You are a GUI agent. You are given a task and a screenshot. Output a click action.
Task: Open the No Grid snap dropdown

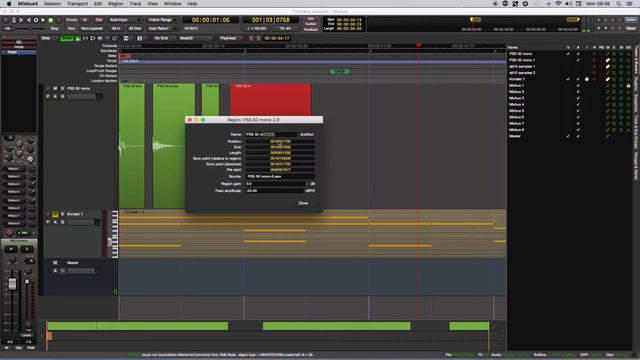click(163, 38)
